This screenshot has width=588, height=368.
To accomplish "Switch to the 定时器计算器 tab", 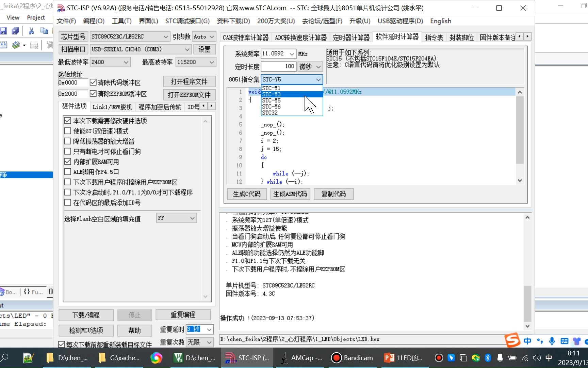I will pyautogui.click(x=351, y=37).
